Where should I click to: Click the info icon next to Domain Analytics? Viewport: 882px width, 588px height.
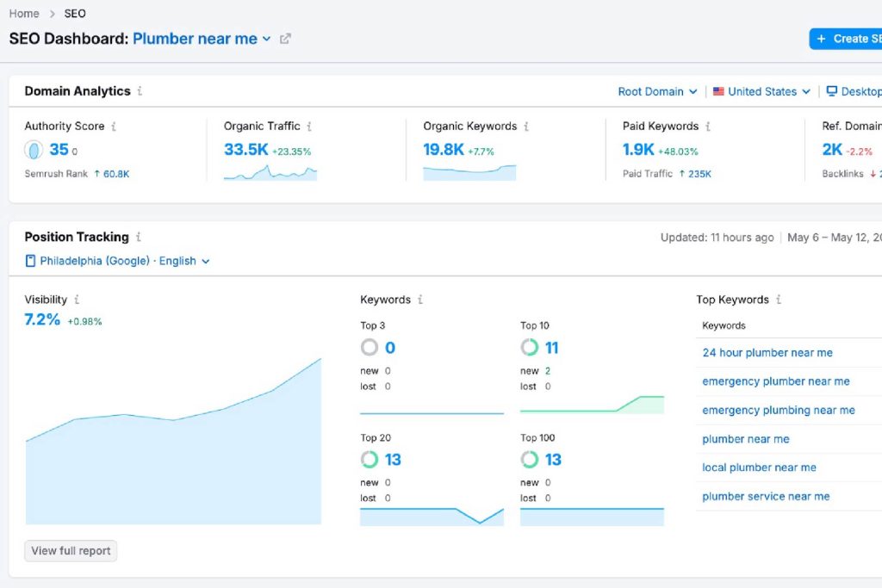[140, 91]
